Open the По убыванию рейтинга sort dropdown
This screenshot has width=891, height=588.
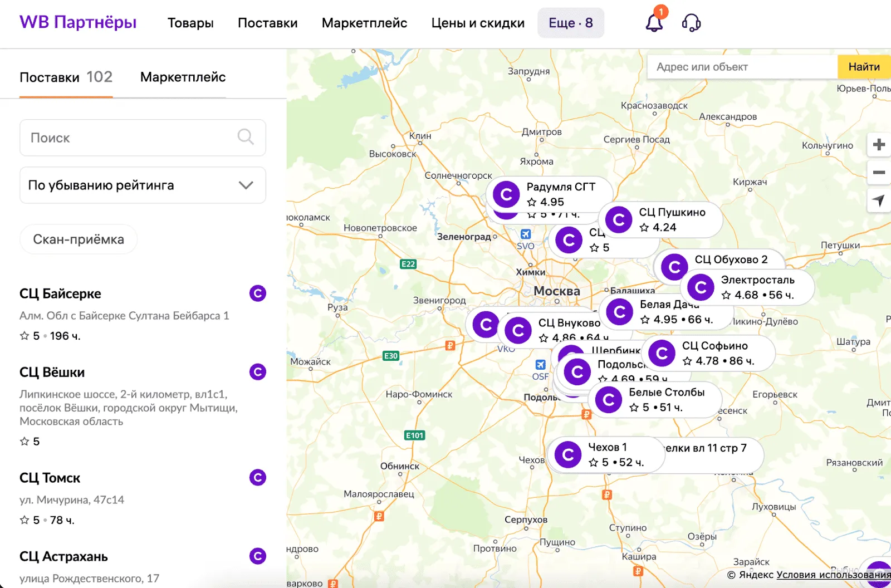click(143, 185)
